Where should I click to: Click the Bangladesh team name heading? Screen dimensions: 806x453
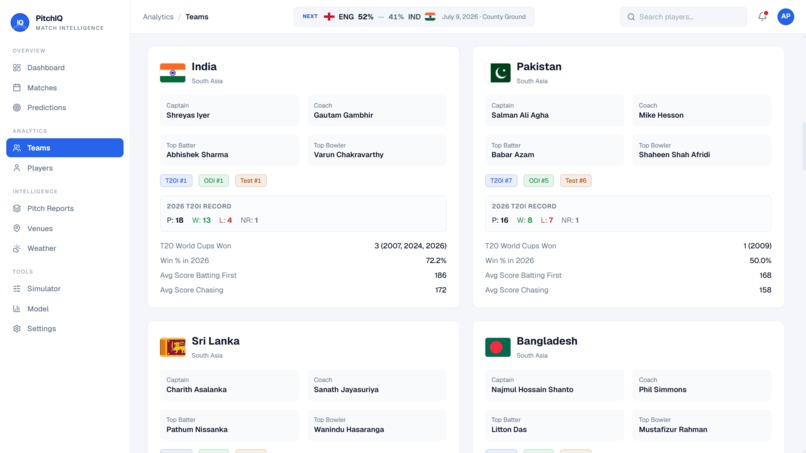tap(547, 341)
